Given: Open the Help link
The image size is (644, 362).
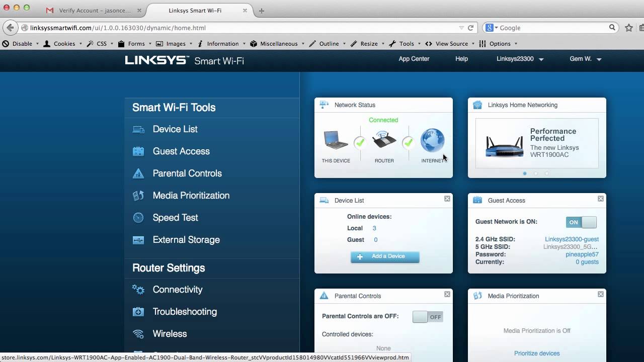Looking at the screenshot, I should [x=461, y=59].
